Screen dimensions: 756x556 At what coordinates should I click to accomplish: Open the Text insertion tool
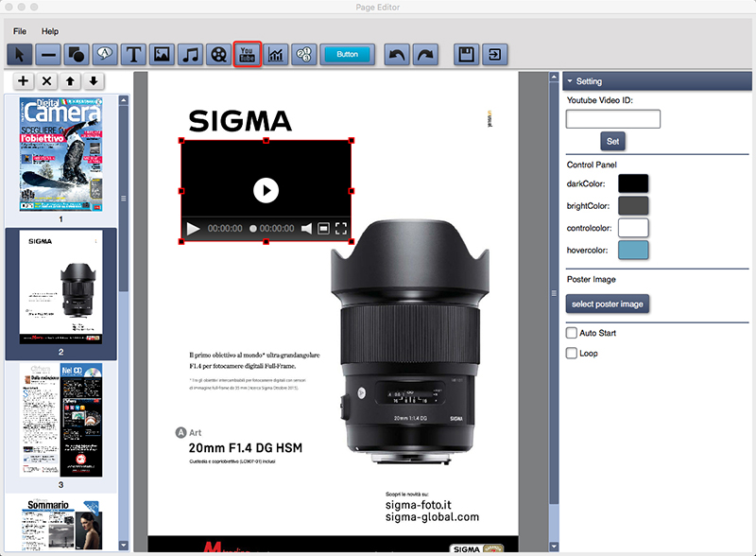coord(133,54)
